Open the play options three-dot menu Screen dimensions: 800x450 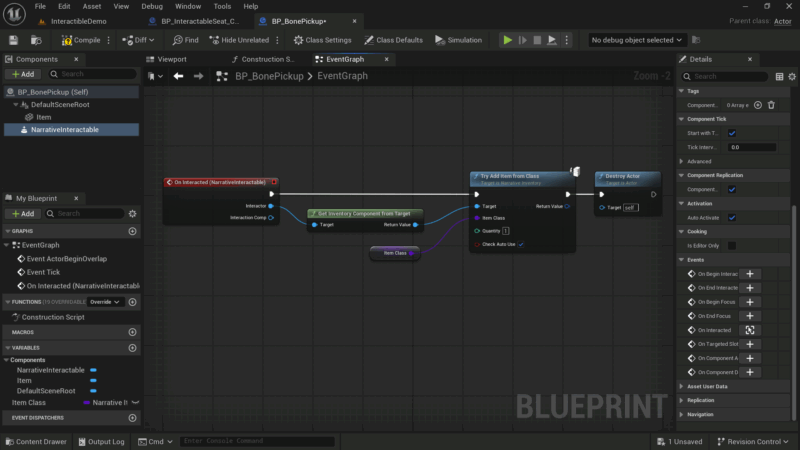coord(566,40)
